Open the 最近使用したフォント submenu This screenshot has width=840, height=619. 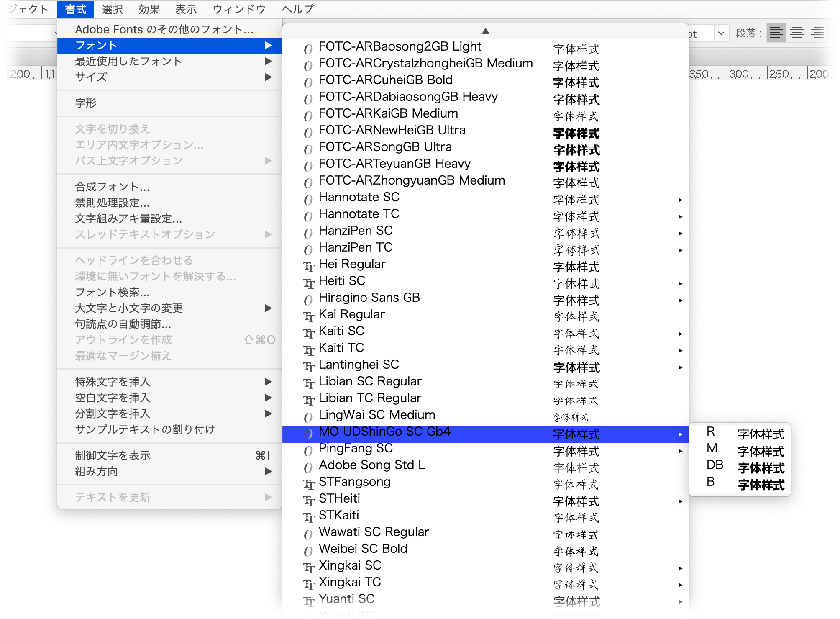point(169,61)
